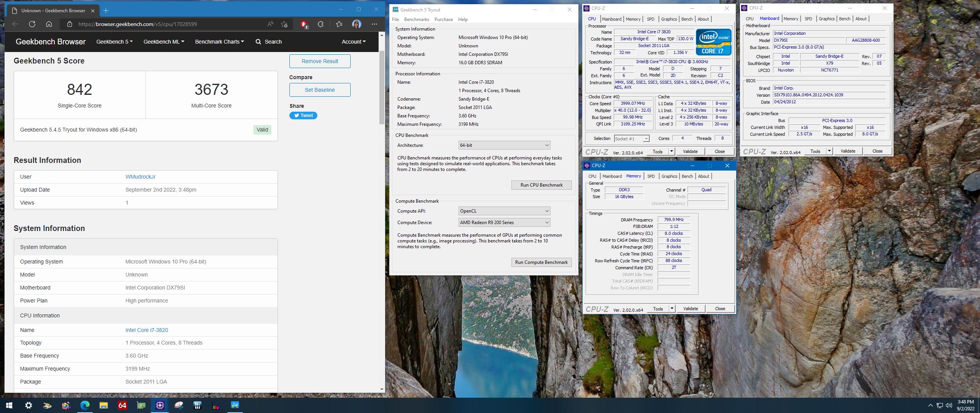Open the Compute API OpenCL dropdown
Image resolution: width=980 pixels, height=413 pixels.
tap(504, 211)
